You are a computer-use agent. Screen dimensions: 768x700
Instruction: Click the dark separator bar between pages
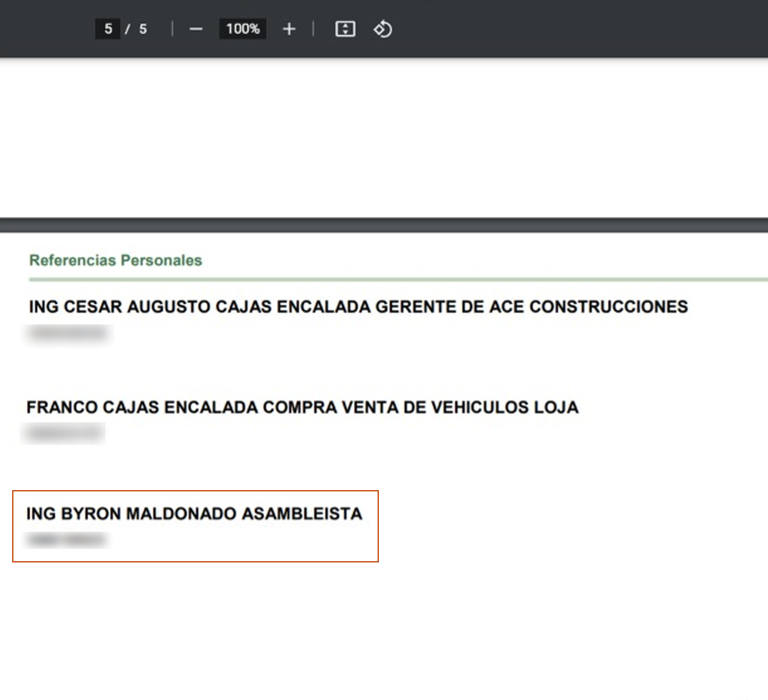(384, 225)
